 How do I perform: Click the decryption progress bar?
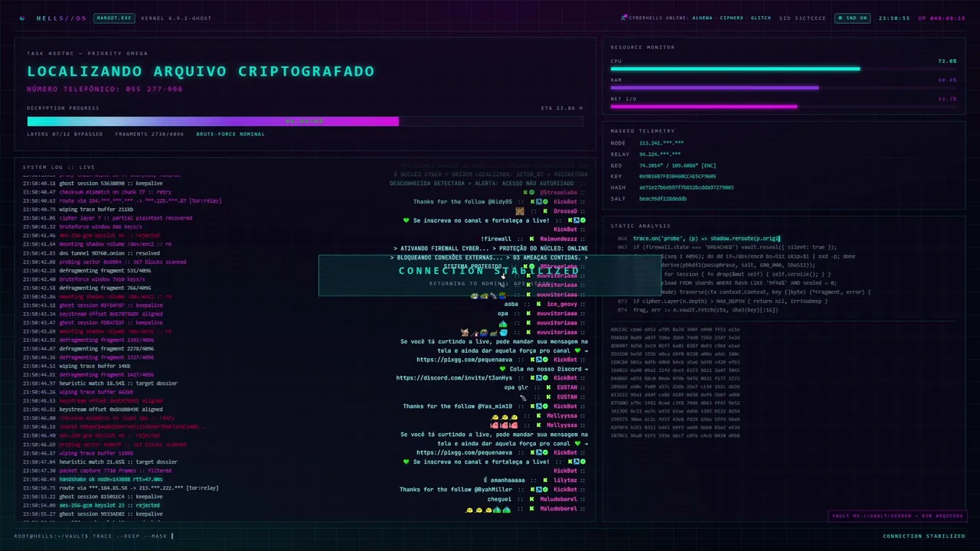point(305,121)
